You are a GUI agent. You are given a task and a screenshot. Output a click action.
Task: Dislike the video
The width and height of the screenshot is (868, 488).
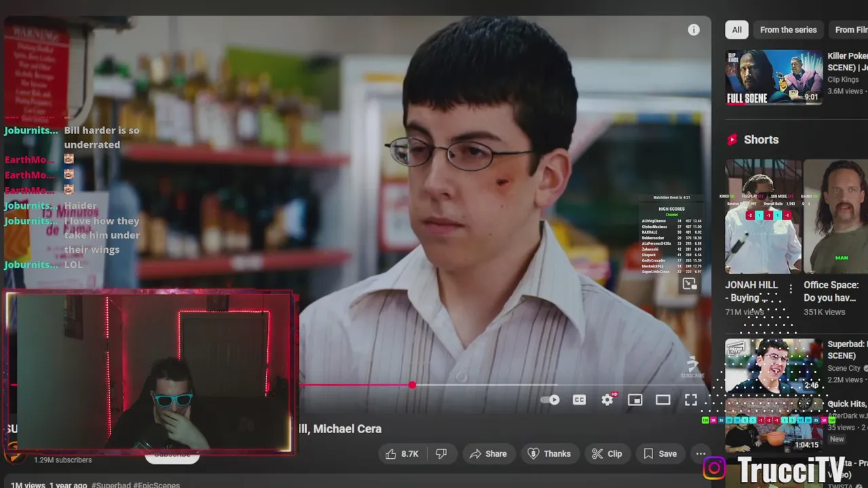[x=441, y=454]
